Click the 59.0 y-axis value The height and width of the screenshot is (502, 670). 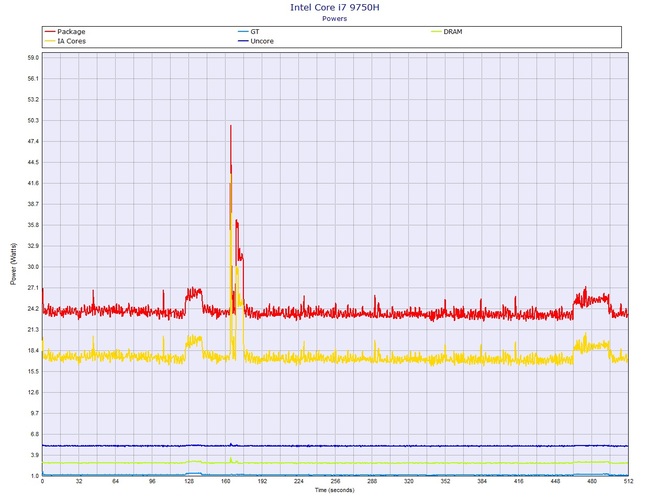click(33, 58)
